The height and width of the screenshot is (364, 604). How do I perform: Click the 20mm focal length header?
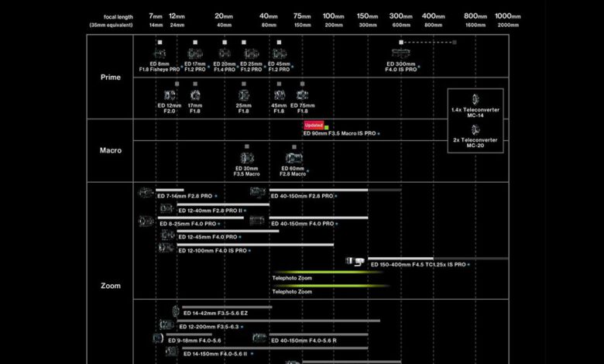tap(224, 16)
